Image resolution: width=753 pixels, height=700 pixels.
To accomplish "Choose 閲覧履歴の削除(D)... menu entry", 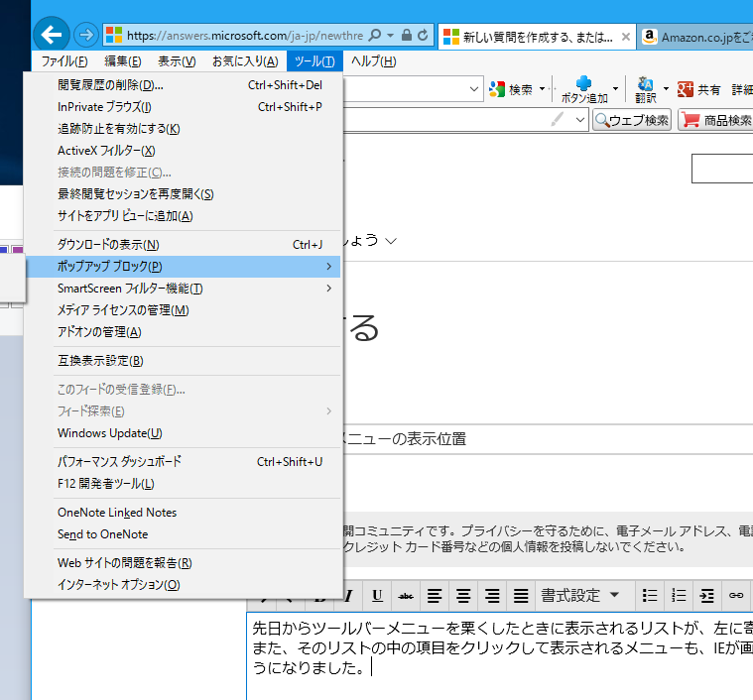I will coord(184,85).
